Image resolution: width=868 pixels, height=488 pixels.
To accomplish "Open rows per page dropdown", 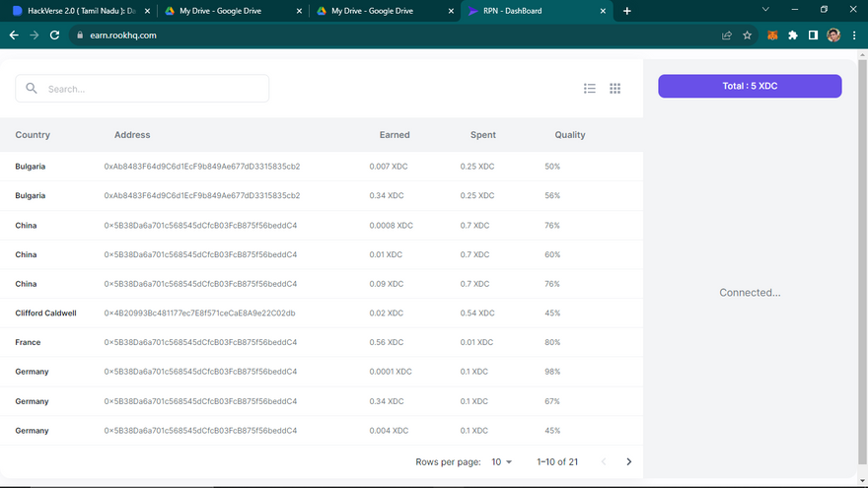I will (x=502, y=461).
